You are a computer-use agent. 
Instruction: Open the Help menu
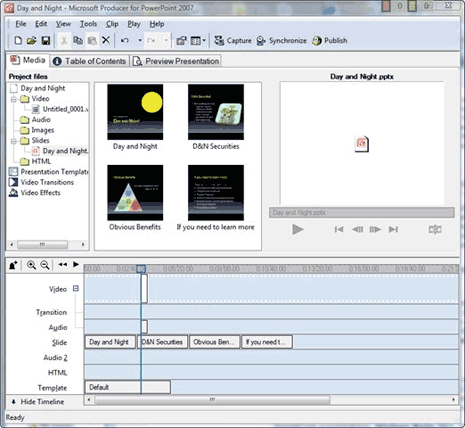pyautogui.click(x=157, y=24)
